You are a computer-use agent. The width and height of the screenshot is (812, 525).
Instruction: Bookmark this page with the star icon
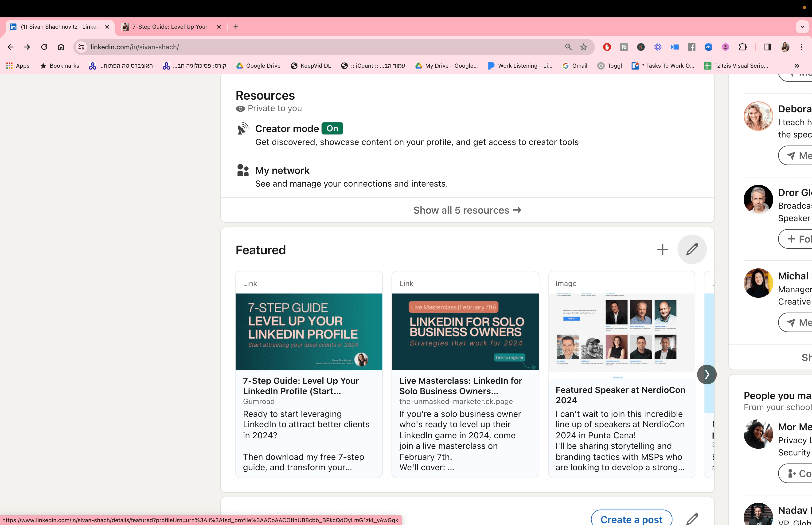584,47
